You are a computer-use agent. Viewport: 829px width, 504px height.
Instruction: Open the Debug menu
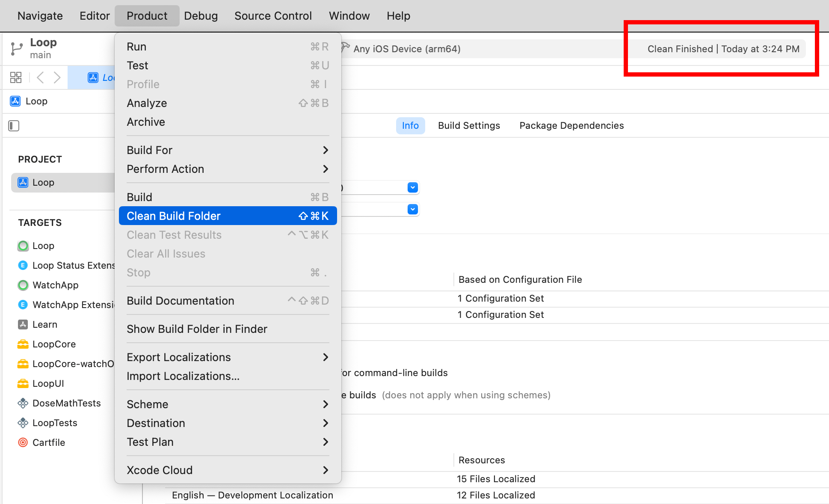tap(201, 16)
